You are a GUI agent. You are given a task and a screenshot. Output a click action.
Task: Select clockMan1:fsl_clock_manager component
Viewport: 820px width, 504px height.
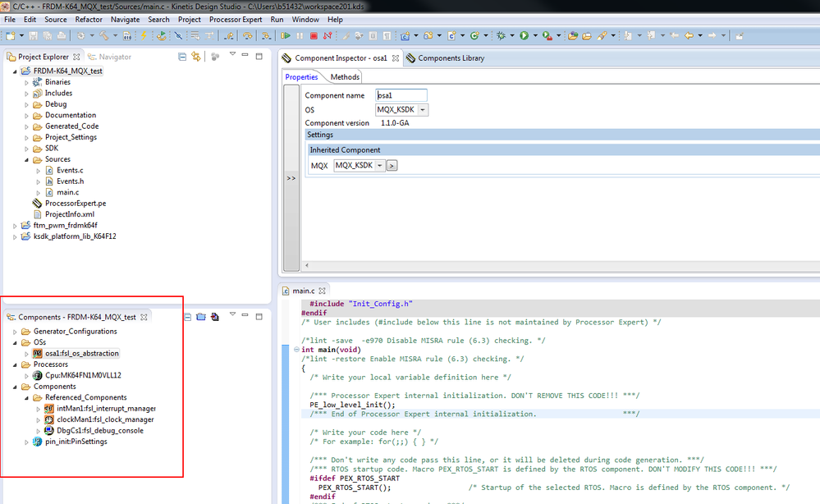(x=105, y=419)
